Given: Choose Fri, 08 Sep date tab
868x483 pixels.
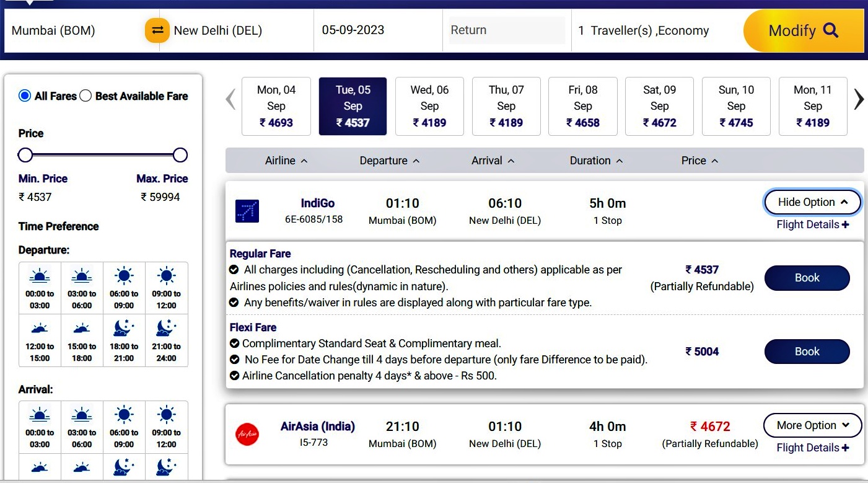Looking at the screenshot, I should pyautogui.click(x=582, y=106).
